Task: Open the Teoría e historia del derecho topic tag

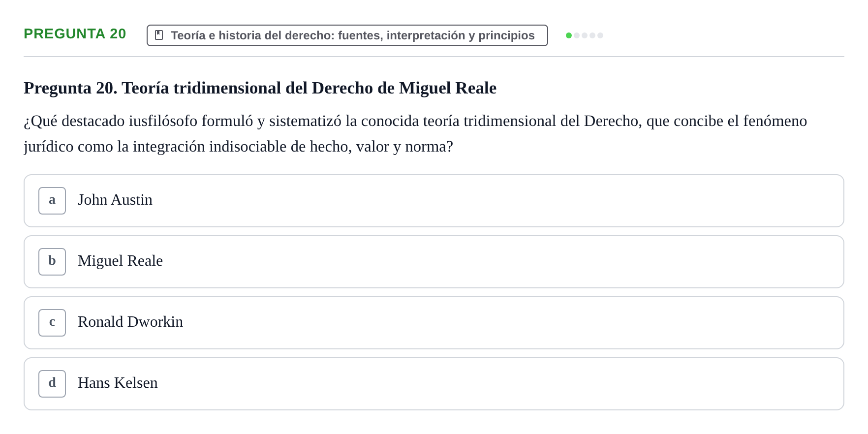Action: 347,35
